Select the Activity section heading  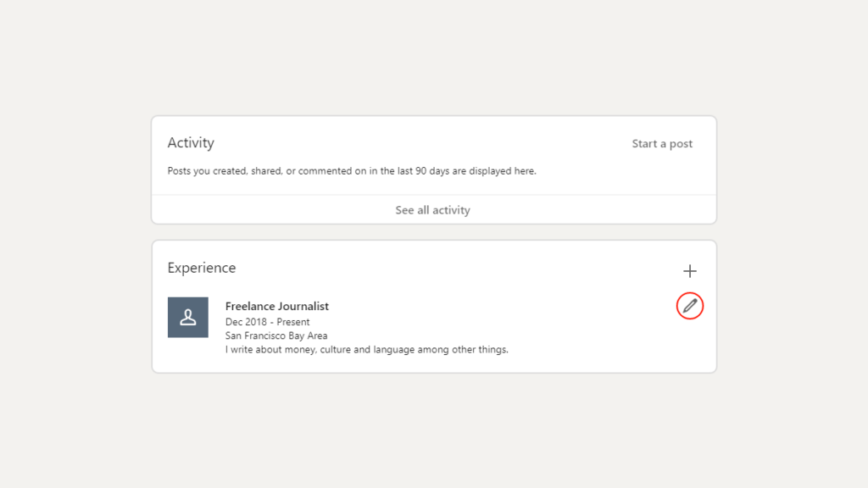pyautogui.click(x=191, y=142)
